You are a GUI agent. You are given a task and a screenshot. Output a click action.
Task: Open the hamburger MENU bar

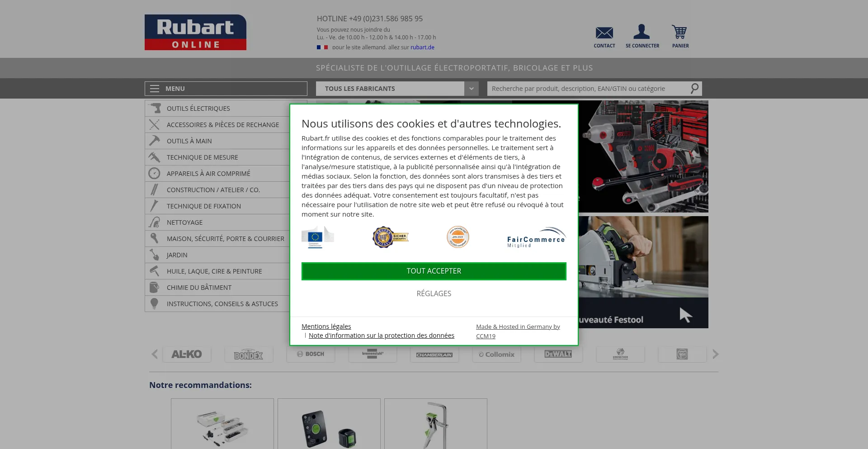tap(226, 89)
